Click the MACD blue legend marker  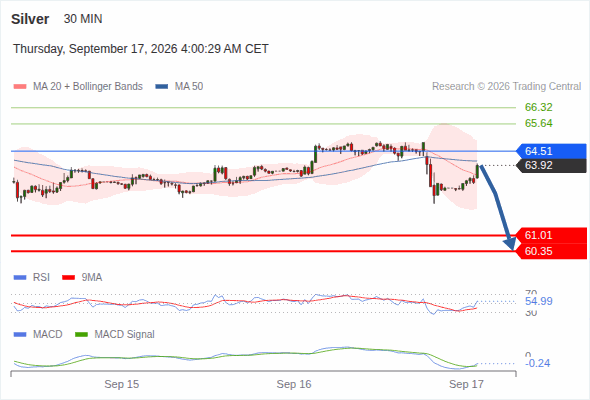click(20, 335)
